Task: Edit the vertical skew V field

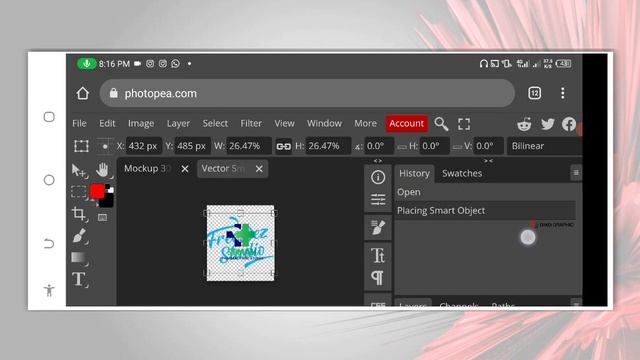Action: tap(488, 146)
